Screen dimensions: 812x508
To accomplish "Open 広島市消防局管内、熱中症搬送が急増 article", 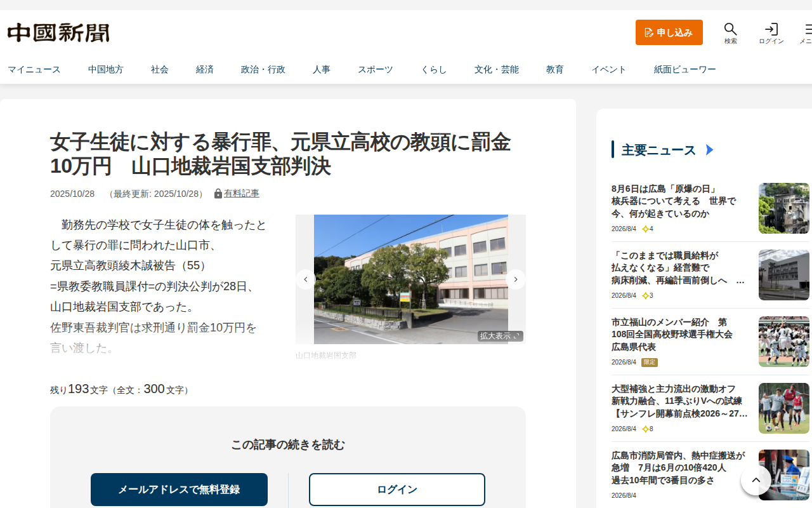I will 678,468.
